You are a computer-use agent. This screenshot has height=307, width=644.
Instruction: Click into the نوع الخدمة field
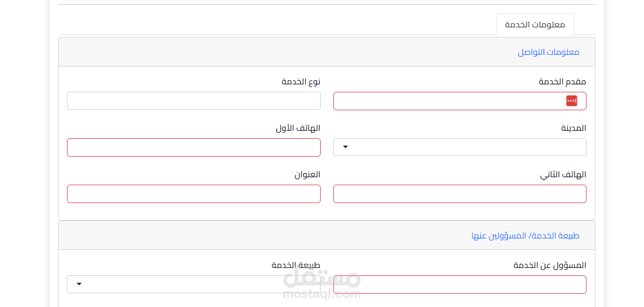coord(194,101)
